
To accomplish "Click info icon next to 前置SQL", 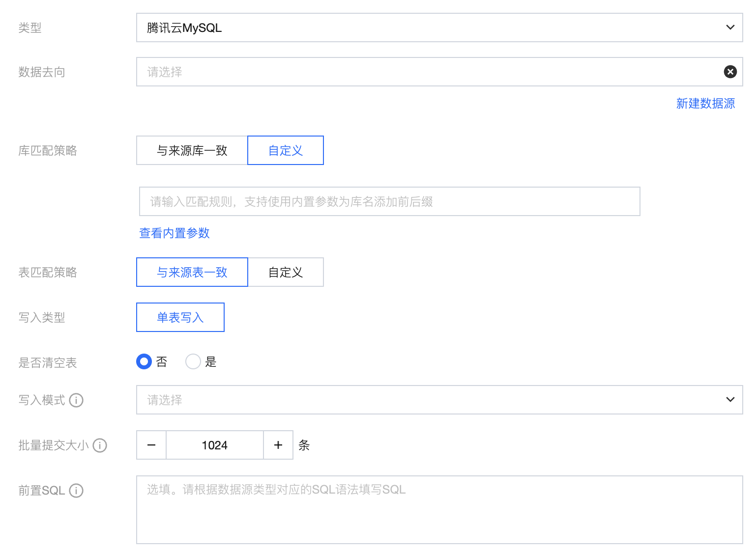I will [76, 491].
